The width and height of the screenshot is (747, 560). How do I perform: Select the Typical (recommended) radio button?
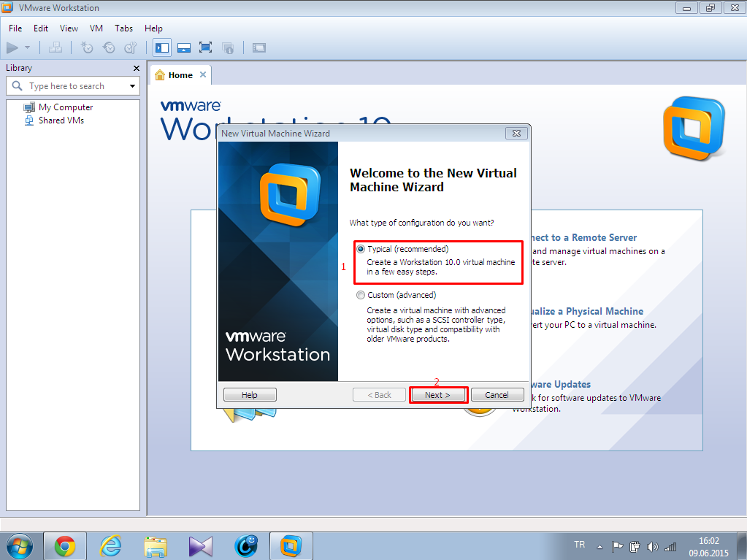361,249
